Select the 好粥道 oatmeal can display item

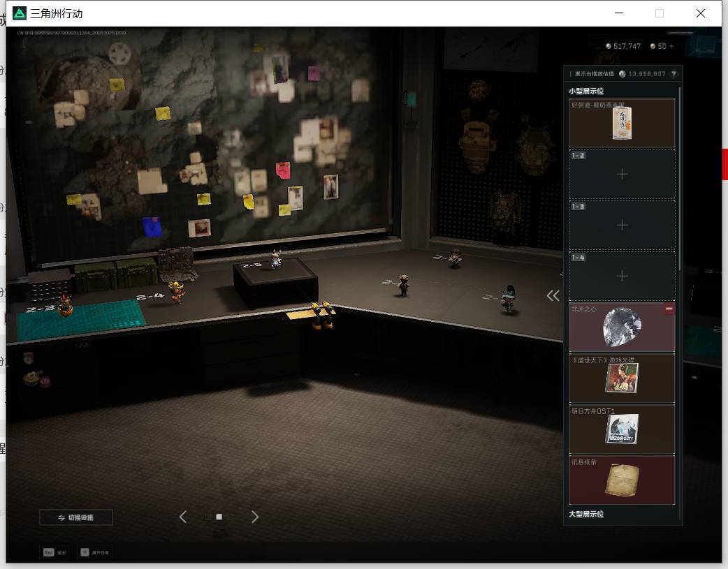622,123
